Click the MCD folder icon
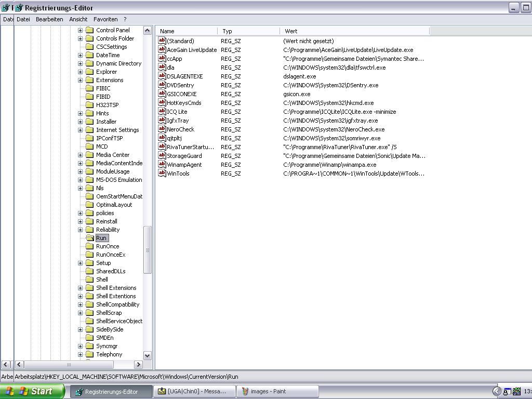The height and width of the screenshot is (399, 532). click(89, 146)
